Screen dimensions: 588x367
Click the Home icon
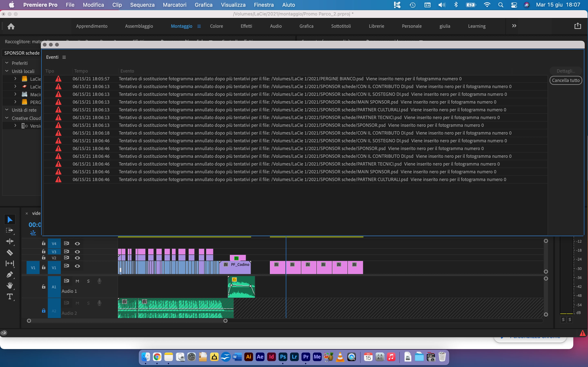click(11, 26)
